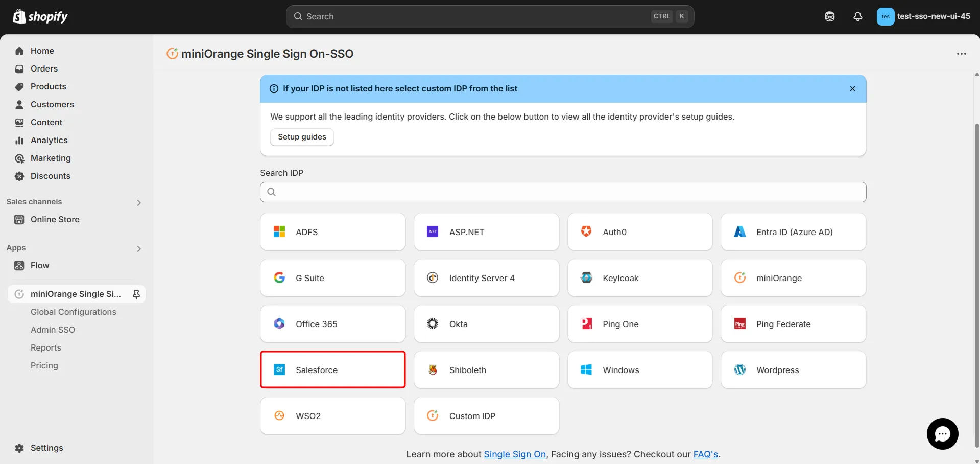Viewport: 980px width, 464px height.
Task: Open the notifications bell
Action: pyautogui.click(x=858, y=16)
